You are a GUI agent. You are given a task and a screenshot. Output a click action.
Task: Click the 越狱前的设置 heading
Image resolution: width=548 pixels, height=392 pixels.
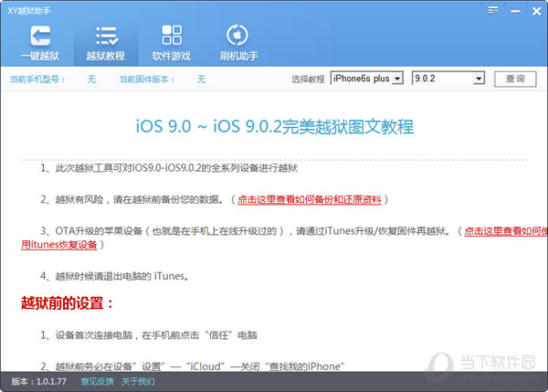(67, 302)
